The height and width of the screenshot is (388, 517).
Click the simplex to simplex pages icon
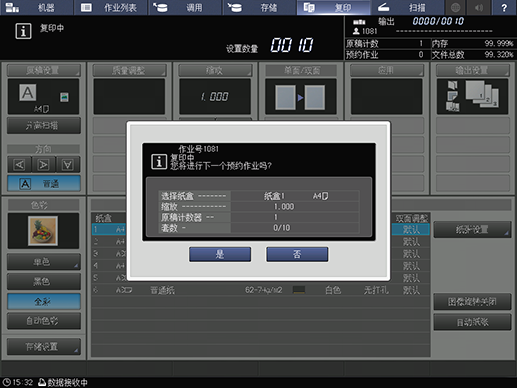click(x=300, y=97)
